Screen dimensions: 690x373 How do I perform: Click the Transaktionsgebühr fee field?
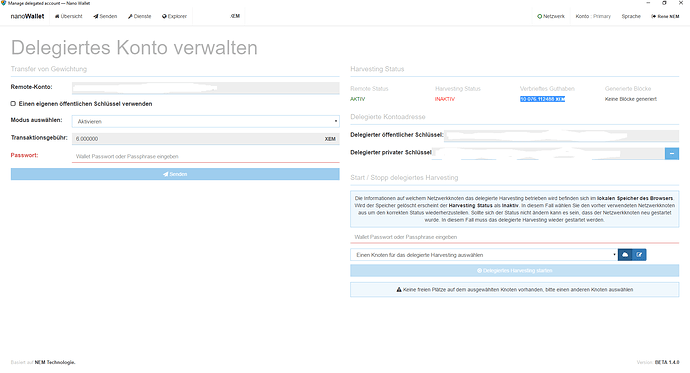pos(206,139)
